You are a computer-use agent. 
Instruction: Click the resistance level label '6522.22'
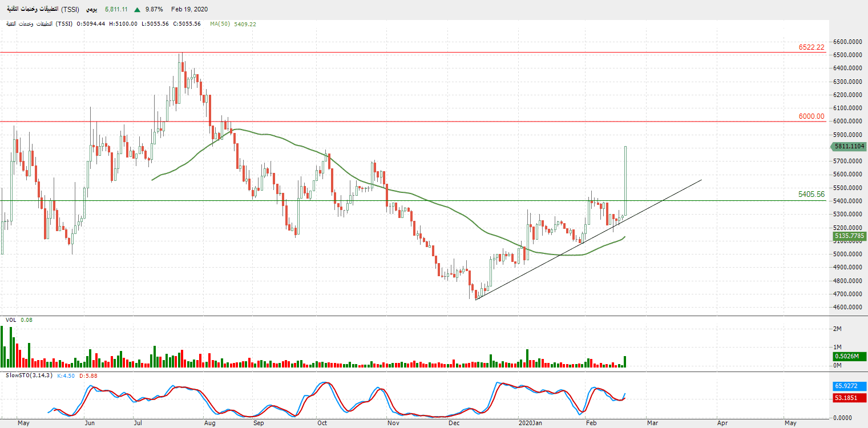[x=812, y=47]
